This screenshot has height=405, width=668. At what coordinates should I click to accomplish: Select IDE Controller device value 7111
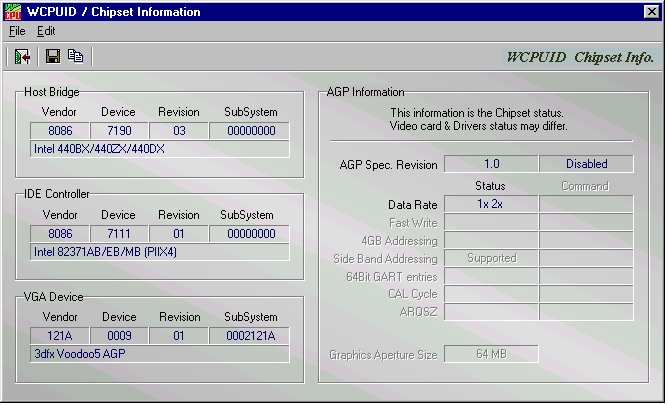click(119, 234)
